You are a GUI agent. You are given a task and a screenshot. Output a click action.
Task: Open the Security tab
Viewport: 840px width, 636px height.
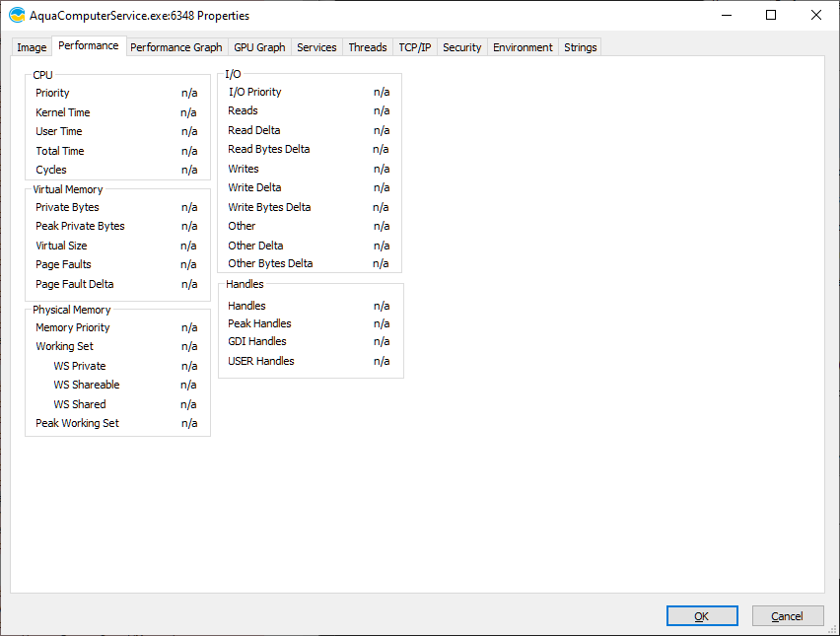pos(461,47)
